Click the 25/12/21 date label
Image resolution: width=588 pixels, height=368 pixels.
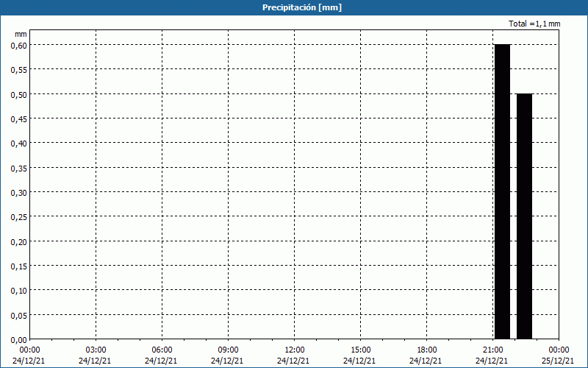[558, 361]
